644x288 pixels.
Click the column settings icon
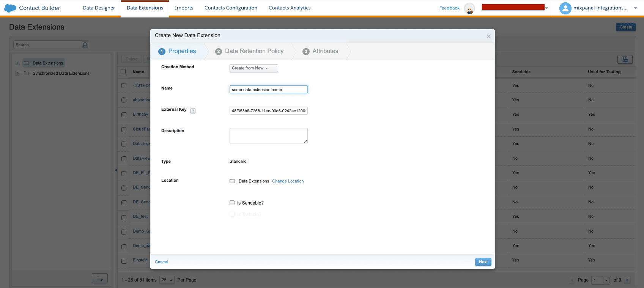[x=625, y=60]
